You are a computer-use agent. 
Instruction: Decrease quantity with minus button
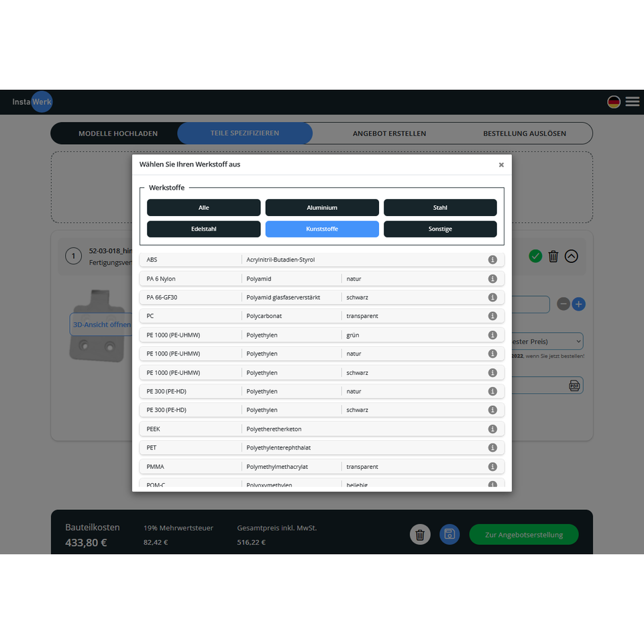pyautogui.click(x=563, y=304)
